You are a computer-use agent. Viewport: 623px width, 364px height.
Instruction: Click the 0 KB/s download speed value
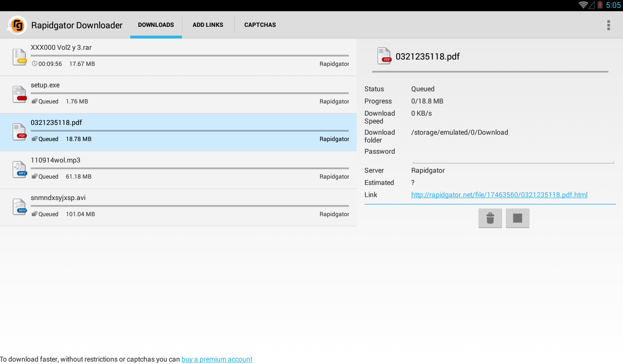pos(422,113)
